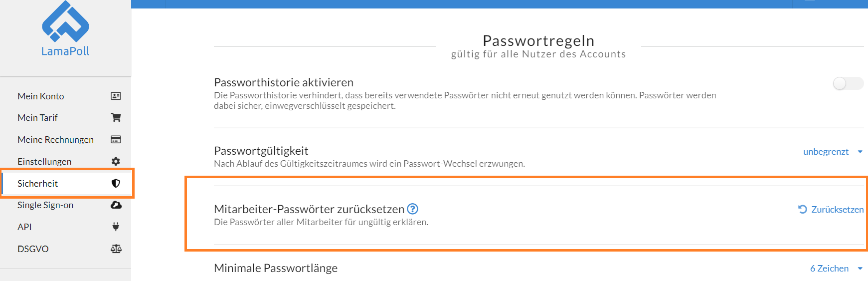
Task: Click the circular reset arrow icon
Action: pos(802,209)
